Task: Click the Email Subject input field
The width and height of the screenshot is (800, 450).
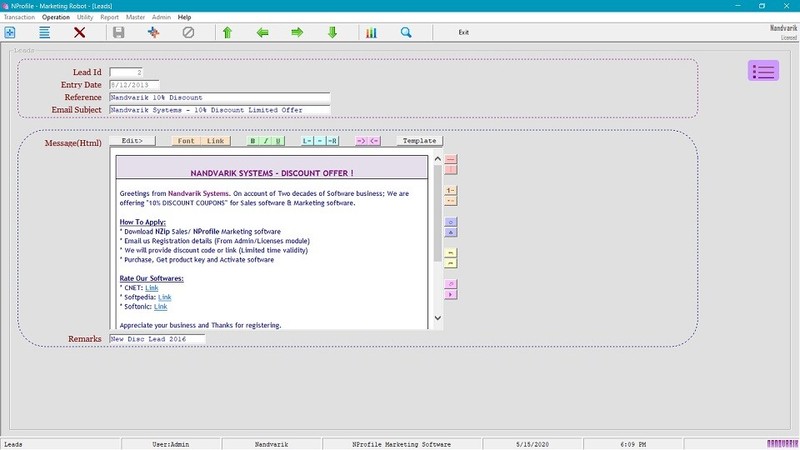Action: (220, 110)
